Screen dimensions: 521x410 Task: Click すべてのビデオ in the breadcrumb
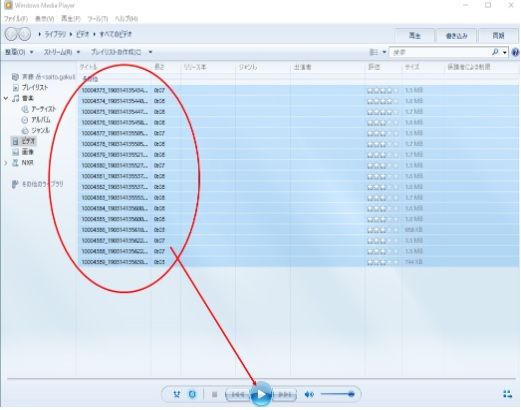tap(116, 34)
